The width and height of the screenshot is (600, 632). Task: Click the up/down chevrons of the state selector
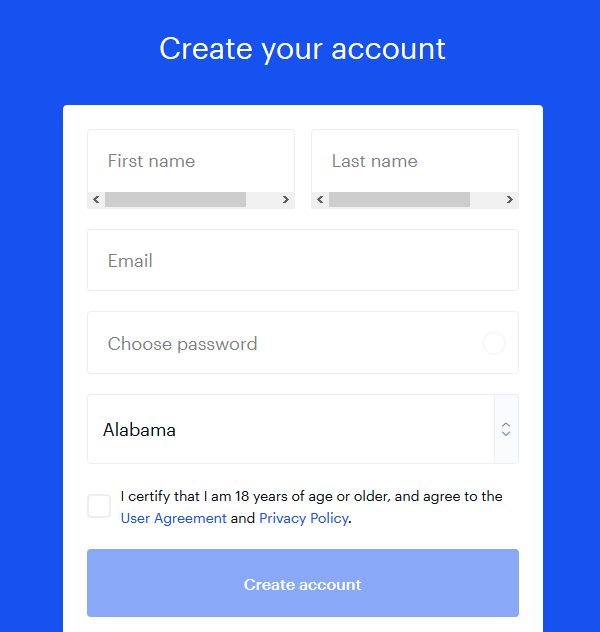(x=506, y=429)
